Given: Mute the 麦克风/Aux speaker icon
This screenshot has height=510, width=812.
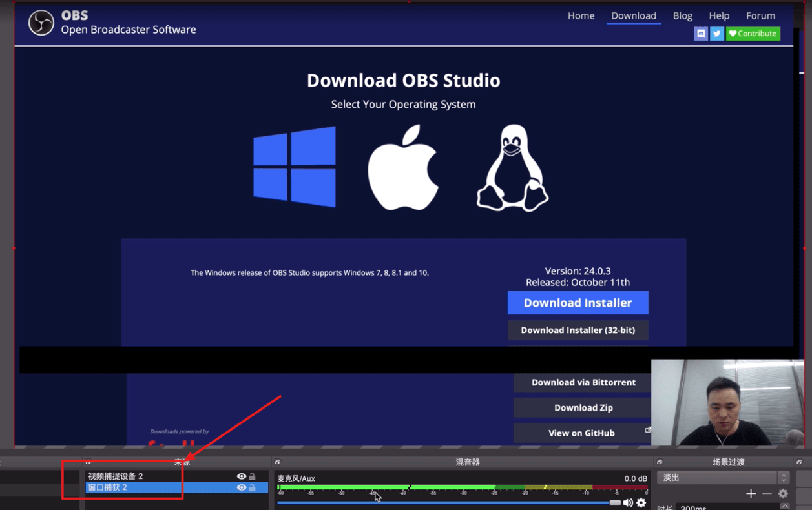Looking at the screenshot, I should coord(628,503).
